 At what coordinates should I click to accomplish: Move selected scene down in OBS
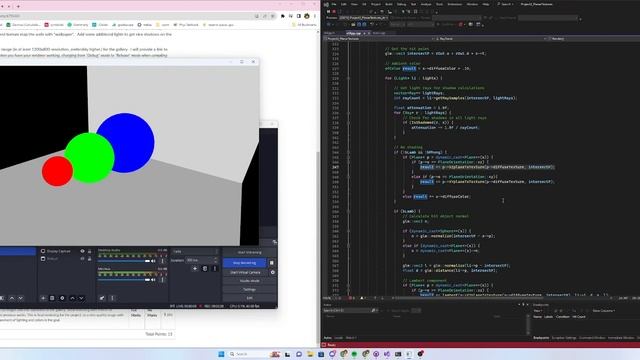pyautogui.click(x=20, y=298)
